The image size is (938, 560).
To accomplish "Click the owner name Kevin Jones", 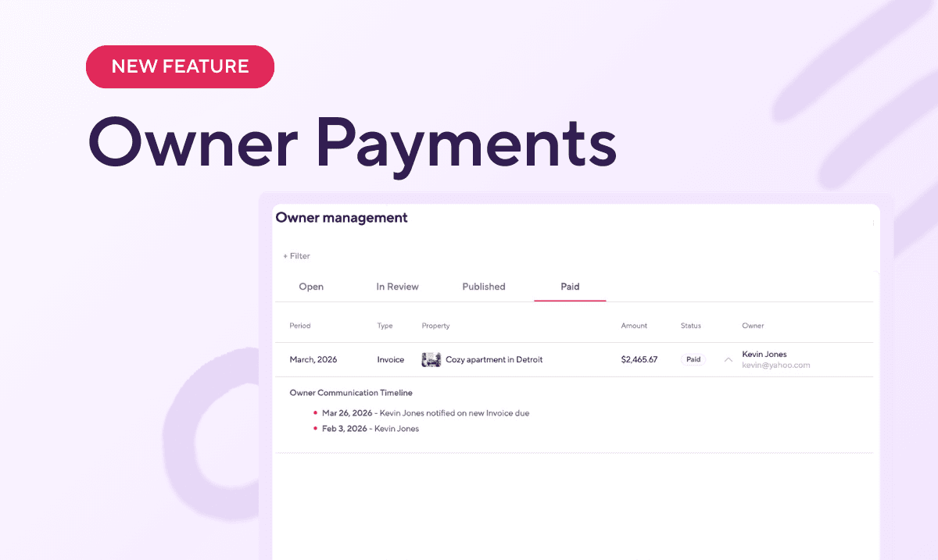I will pyautogui.click(x=764, y=354).
